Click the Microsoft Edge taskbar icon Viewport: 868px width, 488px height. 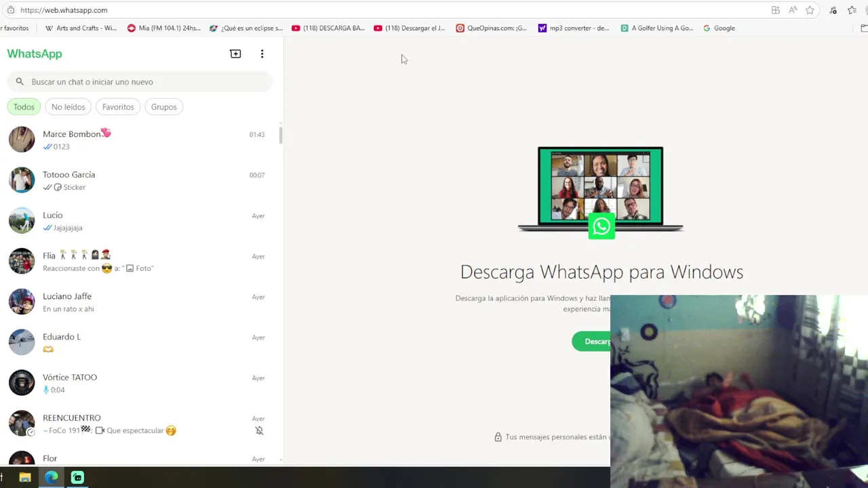[x=52, y=477]
